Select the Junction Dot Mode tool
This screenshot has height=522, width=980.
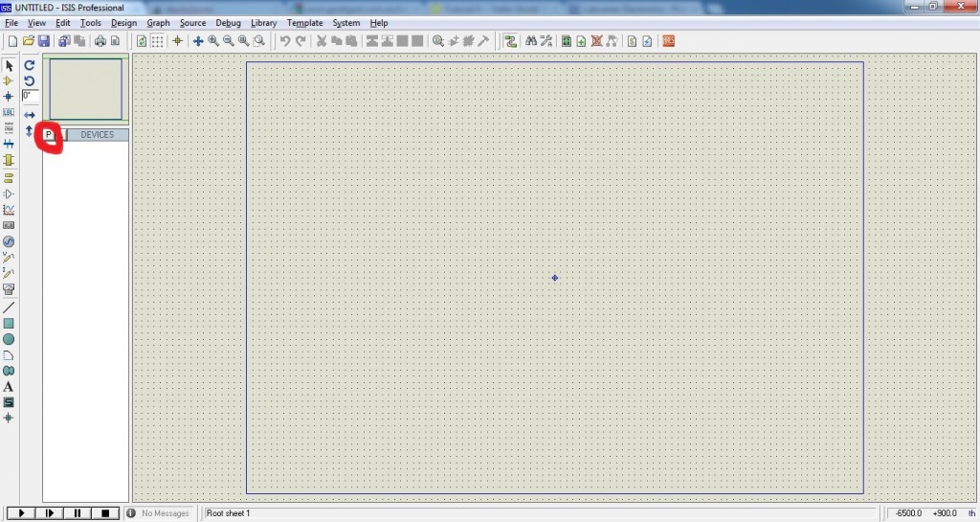coord(9,97)
